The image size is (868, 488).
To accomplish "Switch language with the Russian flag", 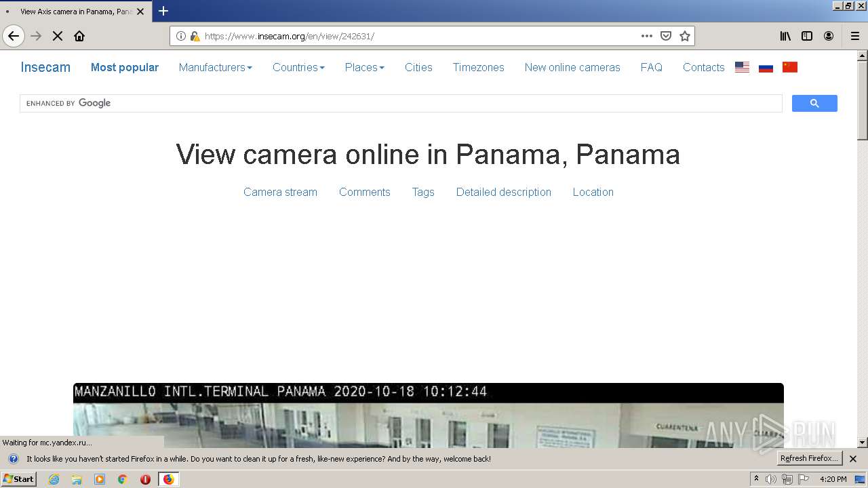I will (766, 67).
